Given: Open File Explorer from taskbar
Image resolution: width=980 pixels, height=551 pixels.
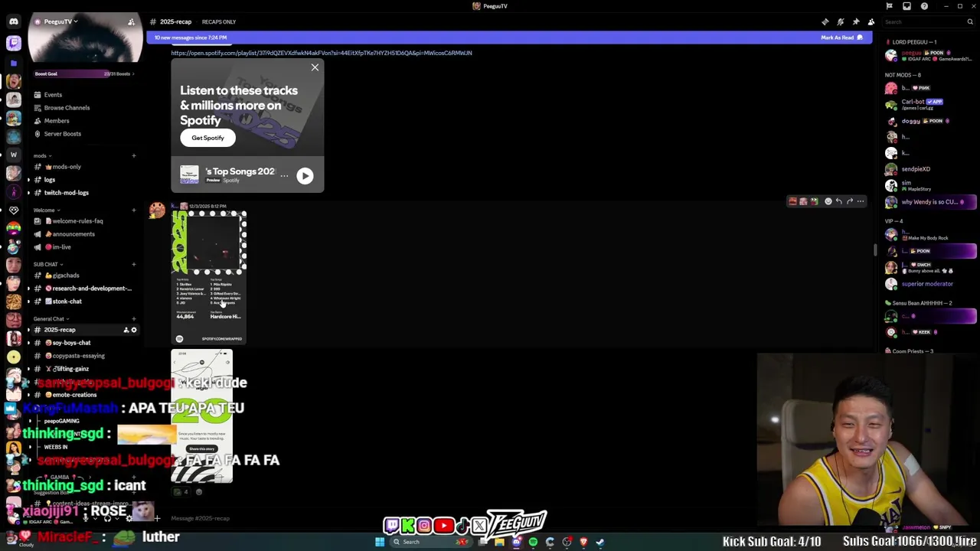Looking at the screenshot, I should [499, 542].
